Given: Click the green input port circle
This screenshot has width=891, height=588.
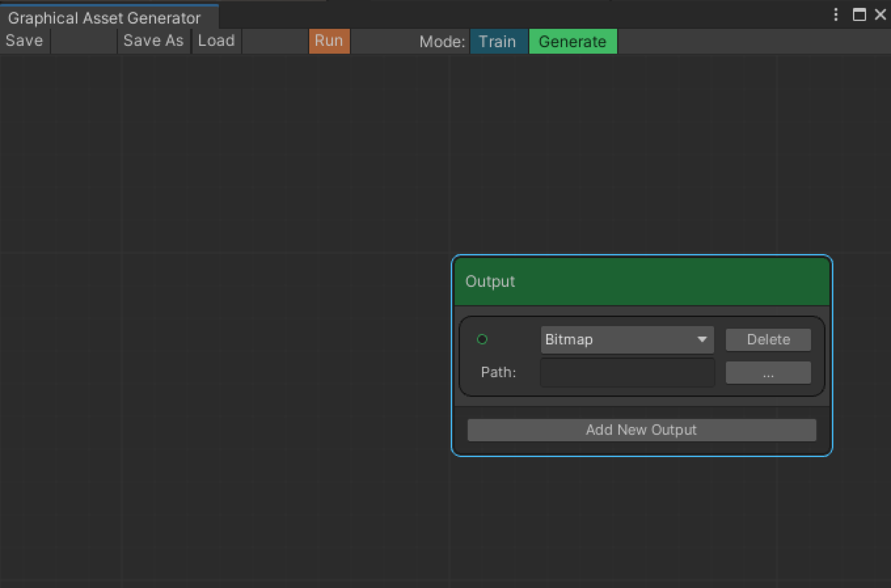Looking at the screenshot, I should [x=482, y=339].
